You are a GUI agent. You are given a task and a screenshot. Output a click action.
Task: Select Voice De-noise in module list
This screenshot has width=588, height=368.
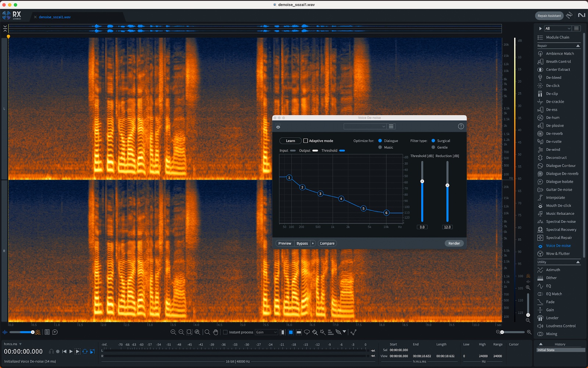click(x=559, y=246)
